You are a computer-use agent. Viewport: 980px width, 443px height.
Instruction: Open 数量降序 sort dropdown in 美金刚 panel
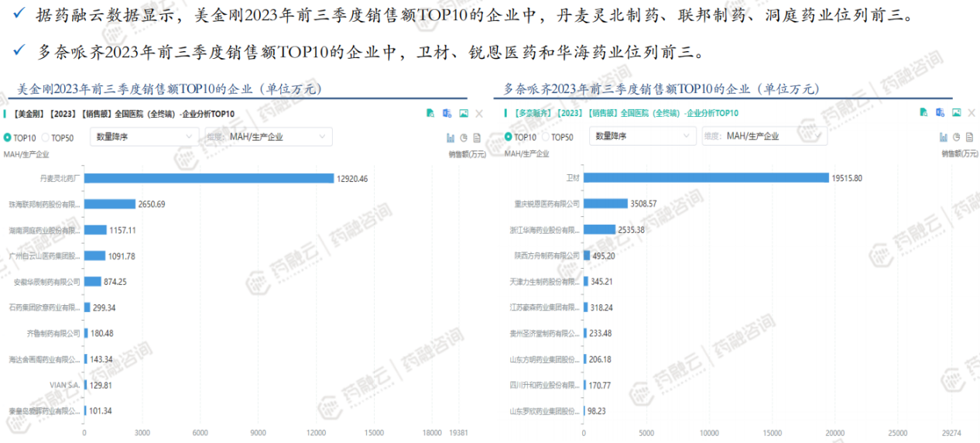tap(144, 136)
